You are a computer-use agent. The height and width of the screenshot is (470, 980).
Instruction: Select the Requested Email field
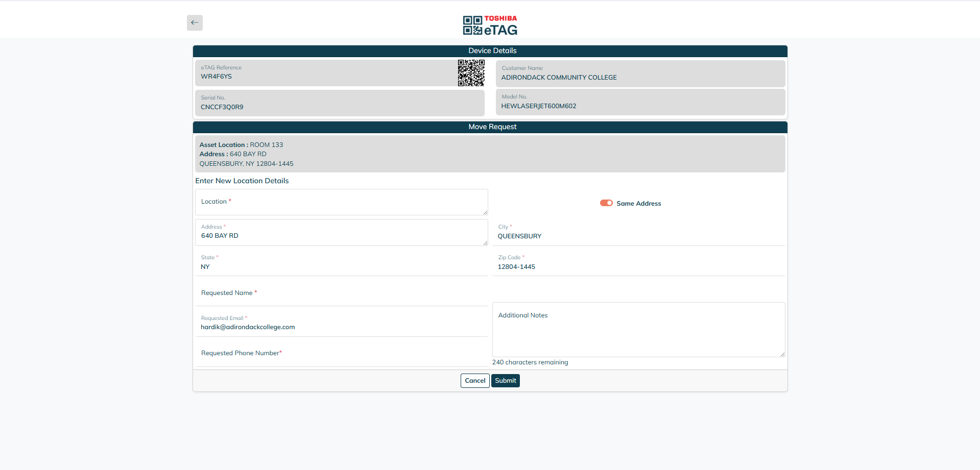point(341,327)
